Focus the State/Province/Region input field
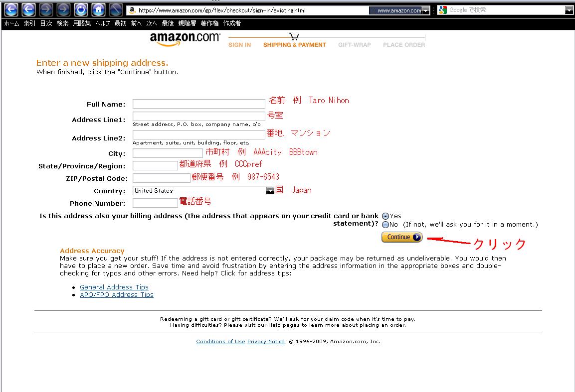The height and width of the screenshot is (392, 575). tap(155, 165)
